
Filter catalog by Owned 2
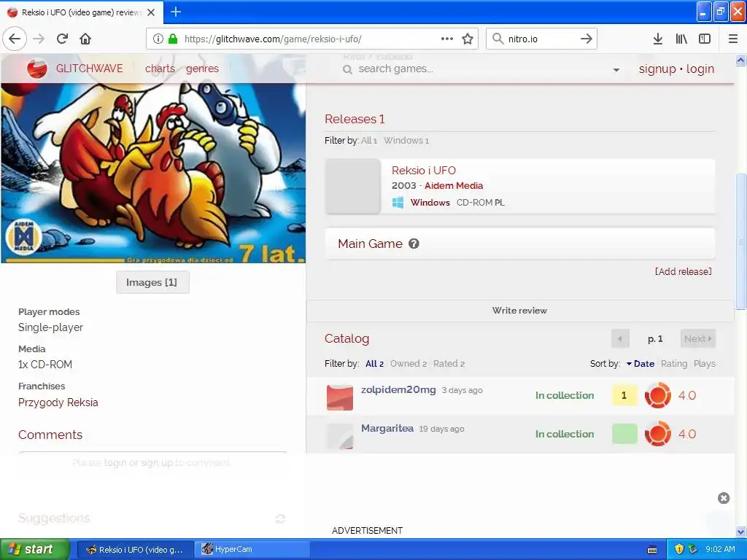tap(409, 364)
